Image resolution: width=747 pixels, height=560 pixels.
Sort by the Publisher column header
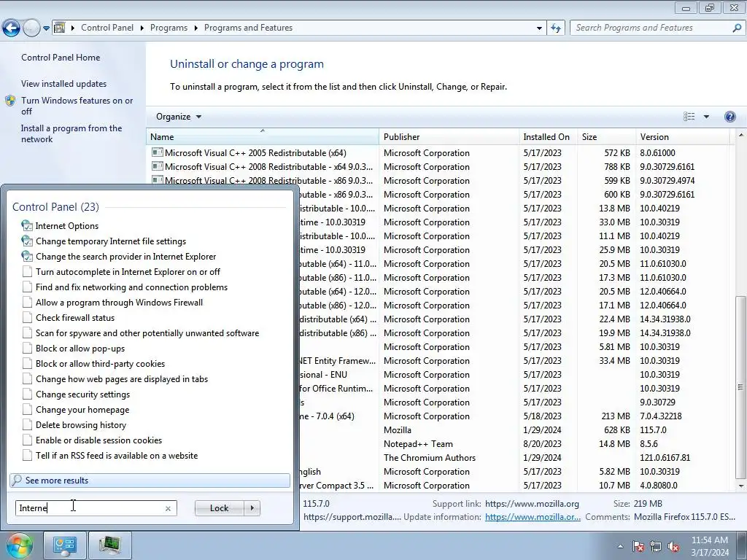(449, 136)
